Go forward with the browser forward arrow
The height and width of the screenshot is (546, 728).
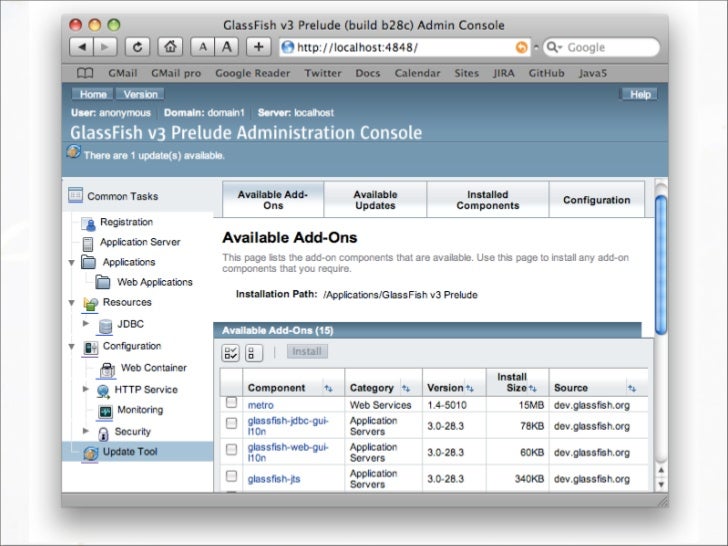[105, 47]
